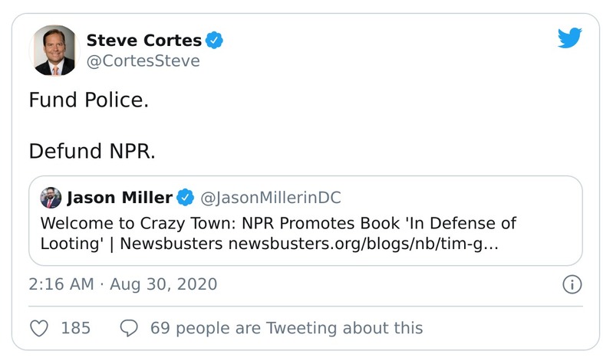Click the 185 likes count
This screenshot has height=364, width=613.
click(75, 328)
